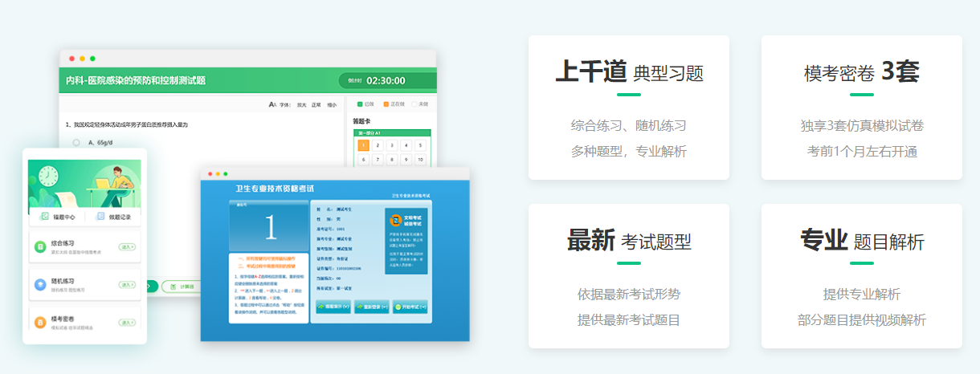This screenshot has height=374, width=980.
Task: Click the 模考密卷 orange circle icon
Action: pyautogui.click(x=39, y=323)
